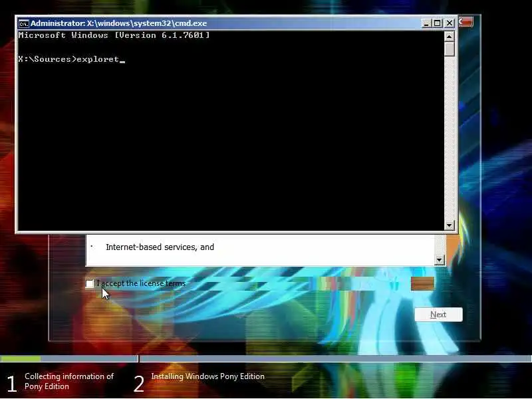The height and width of the screenshot is (399, 532).
Task: Click the cmd.exe icon in title bar
Action: click(24, 23)
